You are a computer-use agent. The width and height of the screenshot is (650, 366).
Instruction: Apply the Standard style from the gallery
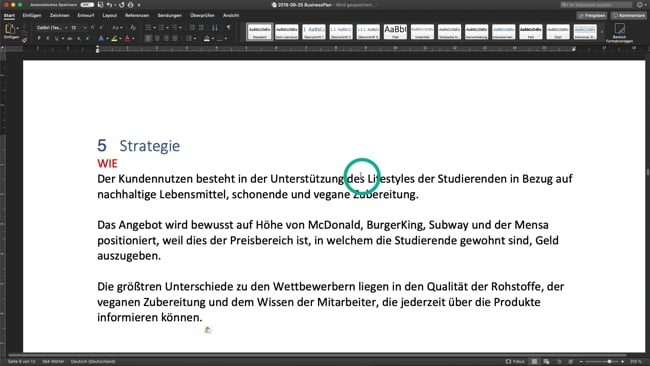coord(260,32)
